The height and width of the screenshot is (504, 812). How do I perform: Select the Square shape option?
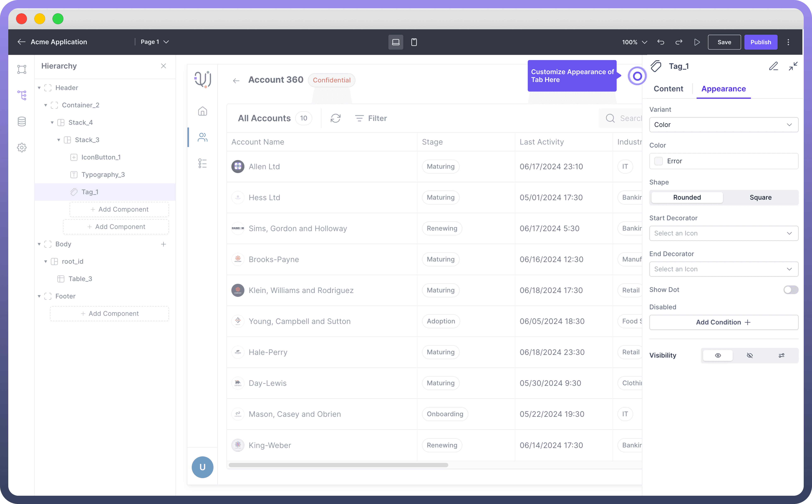(760, 197)
